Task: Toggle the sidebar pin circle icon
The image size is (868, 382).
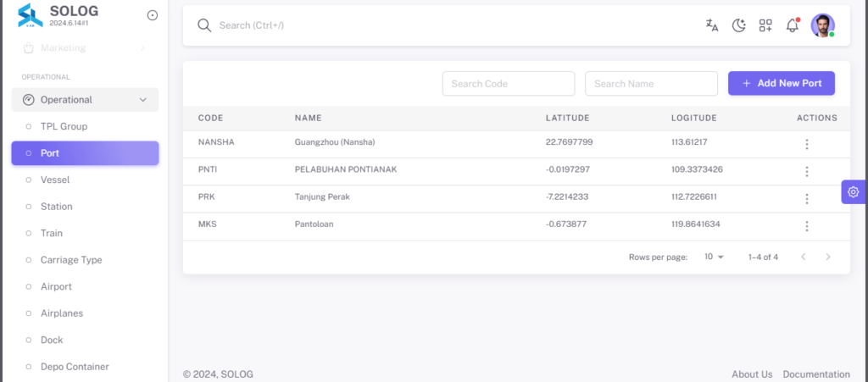Action: tap(153, 15)
